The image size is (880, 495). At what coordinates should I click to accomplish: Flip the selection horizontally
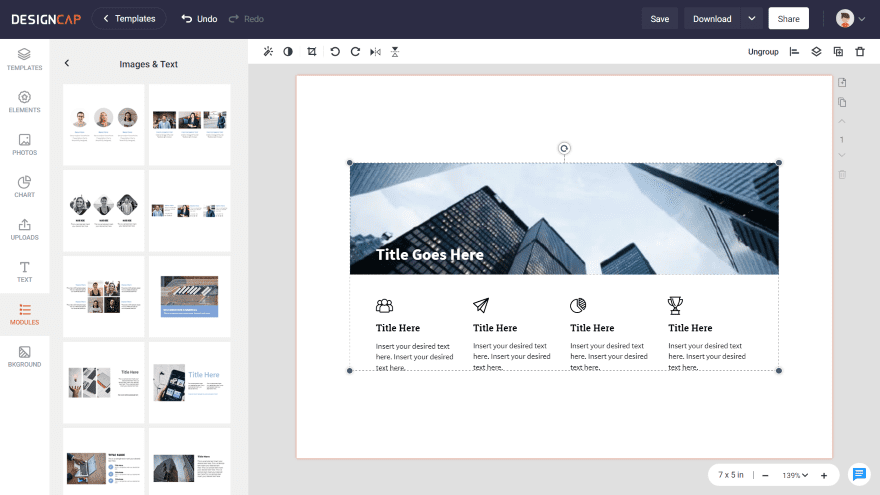(375, 52)
